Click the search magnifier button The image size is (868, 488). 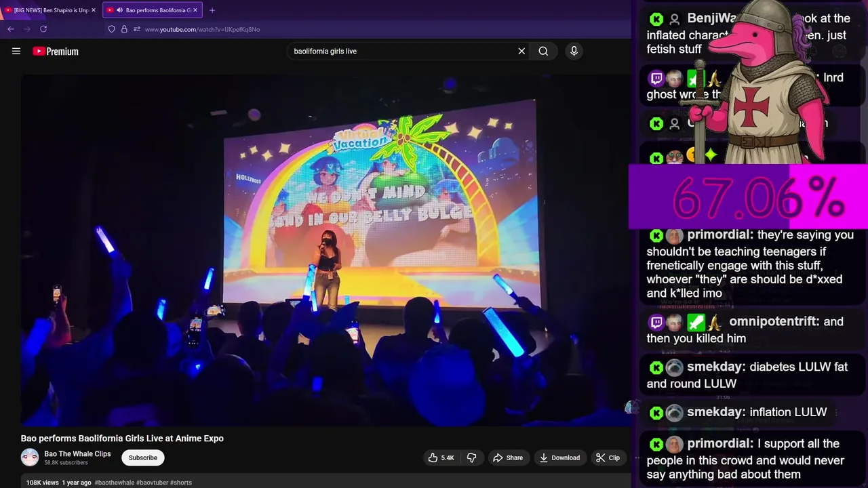[x=543, y=51]
